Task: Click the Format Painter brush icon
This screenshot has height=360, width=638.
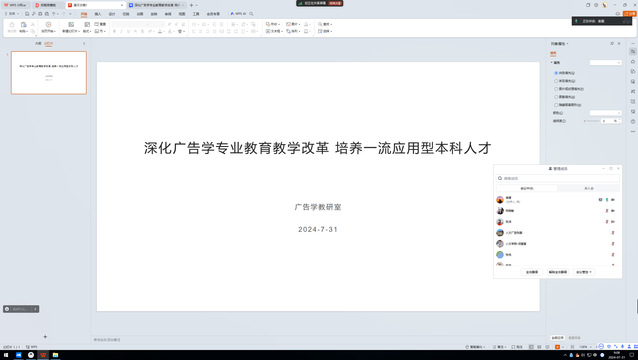Action: coord(12,25)
